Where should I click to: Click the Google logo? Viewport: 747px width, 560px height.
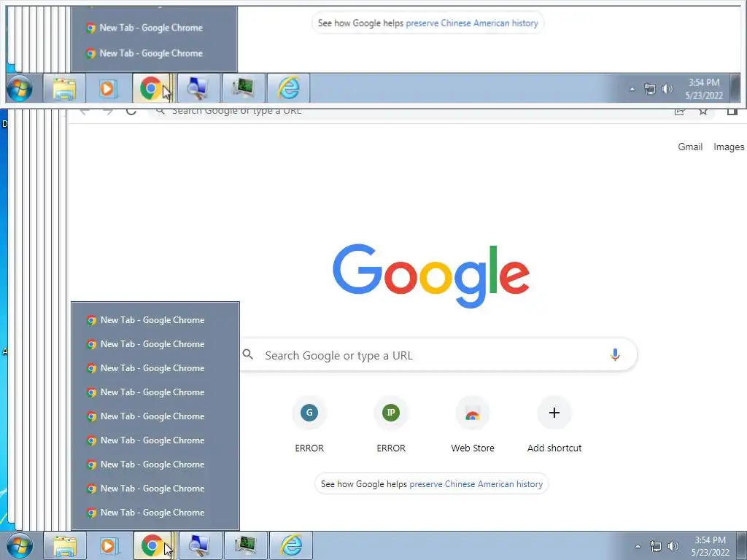point(431,276)
